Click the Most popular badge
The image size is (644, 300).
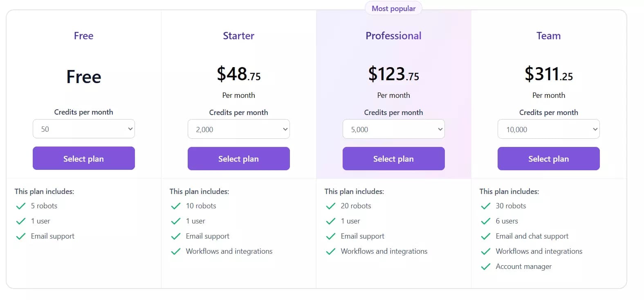(393, 8)
